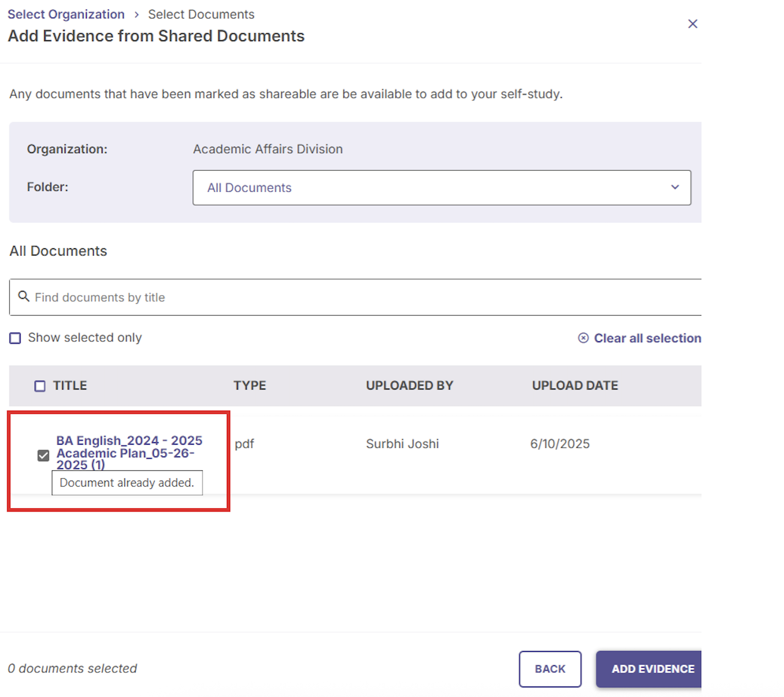Click the Document already added tooltip
784x697 pixels.
127,483
